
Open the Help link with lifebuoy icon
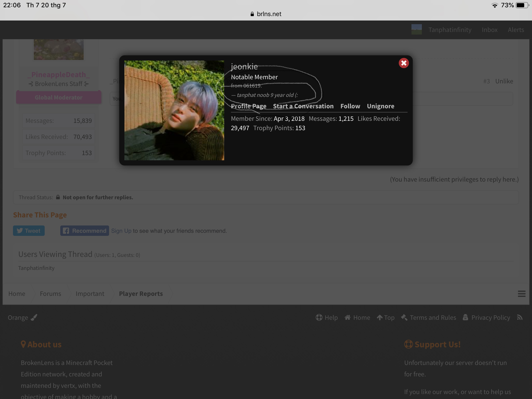tap(327, 317)
